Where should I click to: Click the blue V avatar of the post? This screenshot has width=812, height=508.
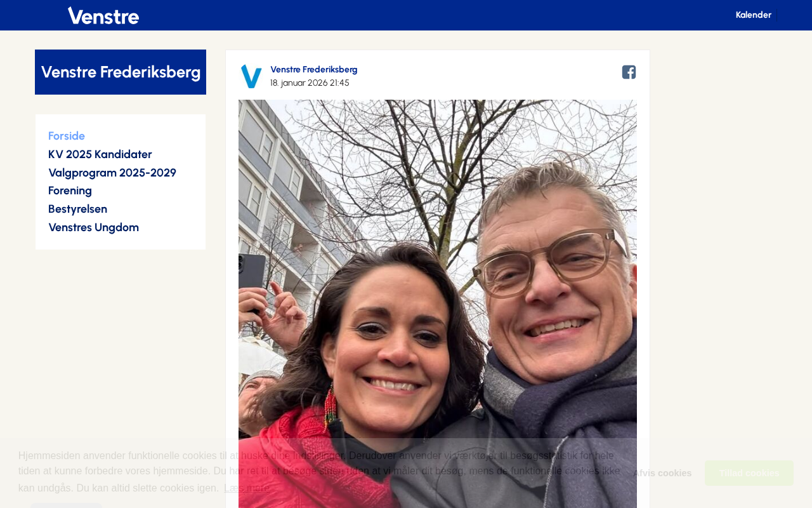pos(251,76)
